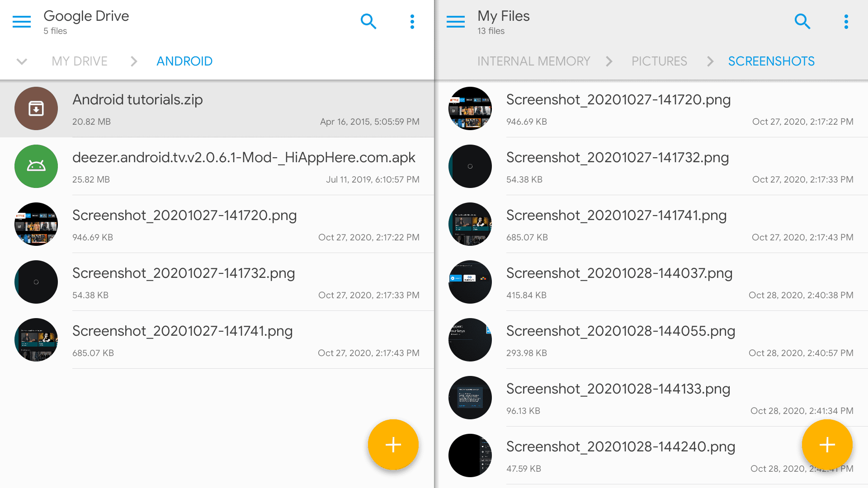Go to PICTURES breadcrumb
The width and height of the screenshot is (868, 488).
pyautogui.click(x=659, y=61)
